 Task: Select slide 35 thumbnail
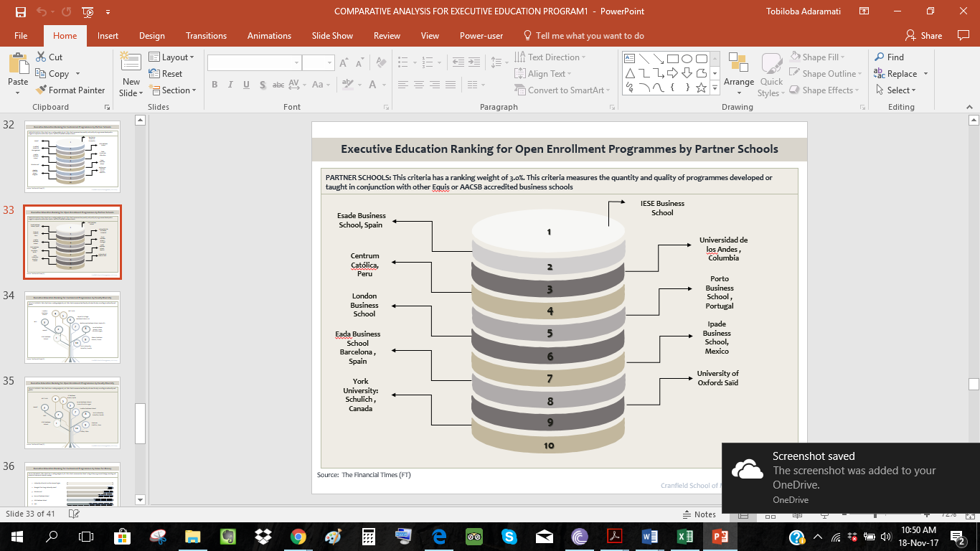(72, 413)
